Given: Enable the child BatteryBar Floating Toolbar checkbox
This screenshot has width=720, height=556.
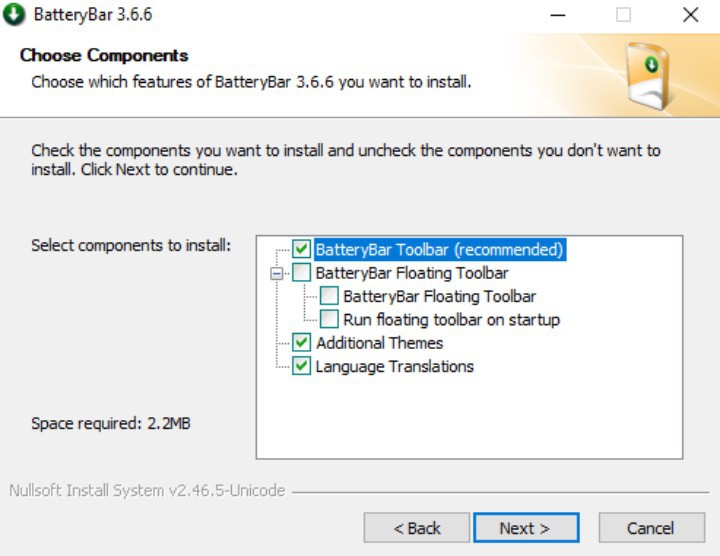Looking at the screenshot, I should [x=329, y=296].
